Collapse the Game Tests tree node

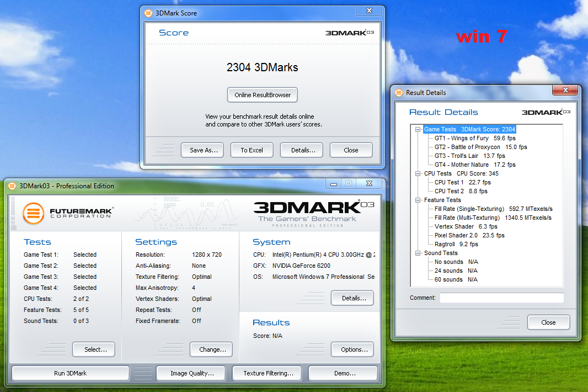(x=418, y=130)
